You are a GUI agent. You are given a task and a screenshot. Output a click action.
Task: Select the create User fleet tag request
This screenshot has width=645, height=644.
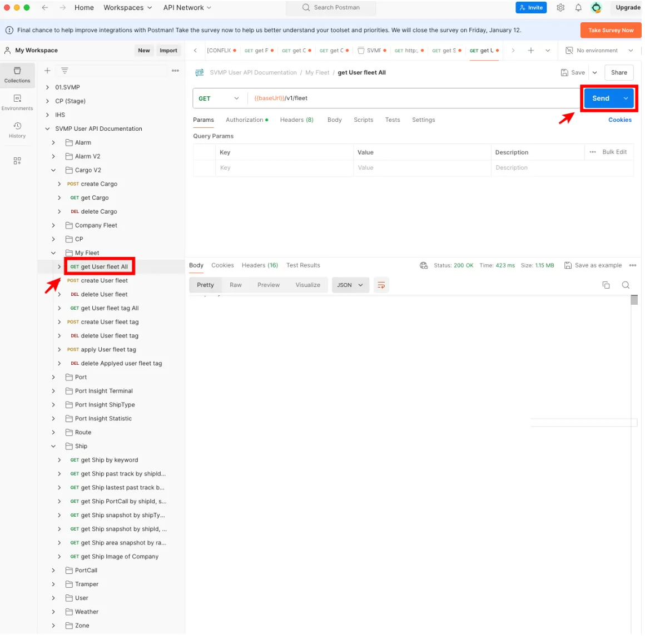(x=110, y=322)
